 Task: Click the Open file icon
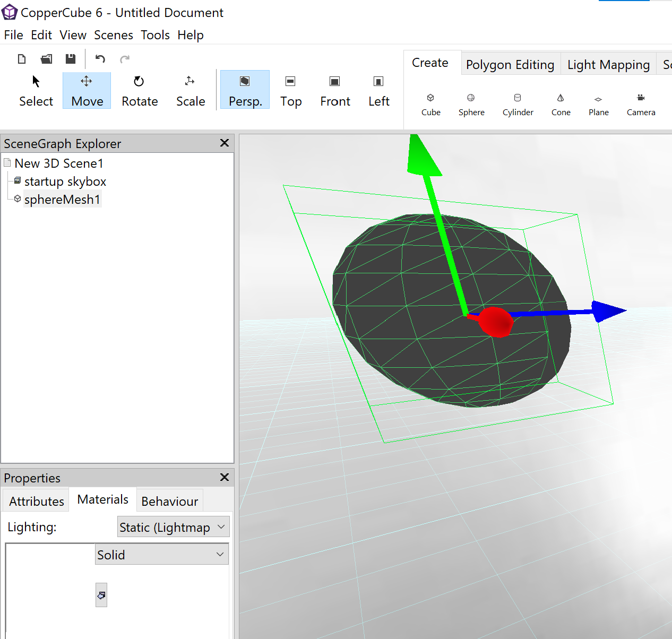47,59
